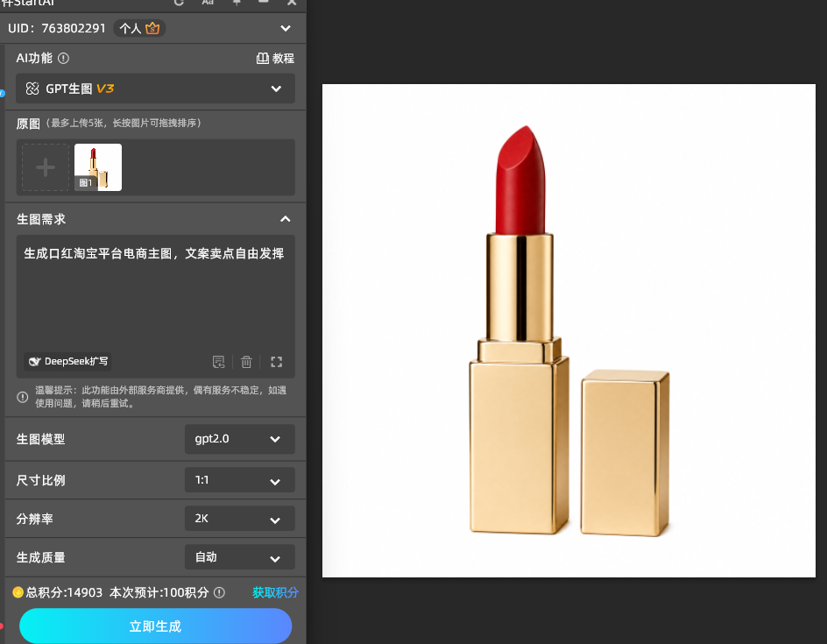The image size is (827, 644).
Task: Open the 分辨率 2K dropdown
Action: click(239, 519)
